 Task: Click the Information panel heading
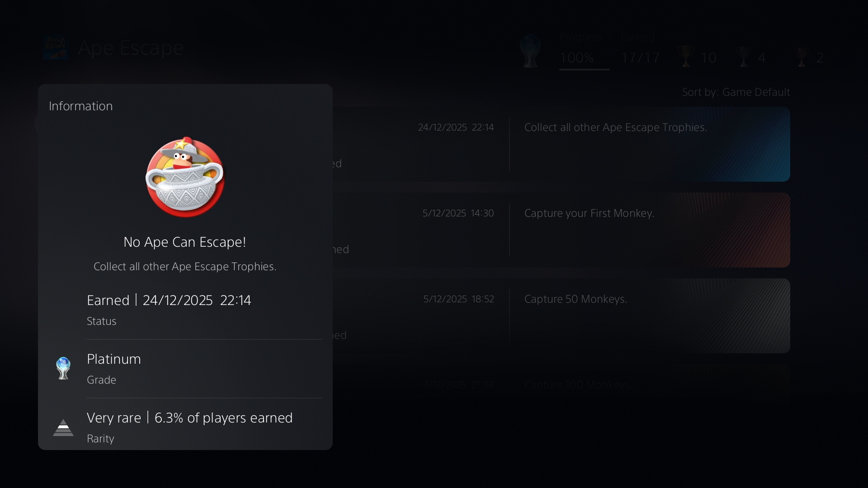[x=81, y=106]
